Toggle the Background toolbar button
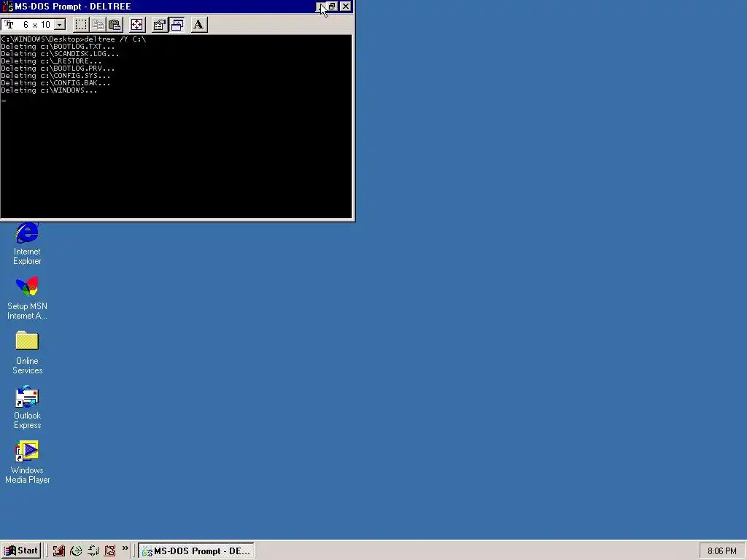 click(x=177, y=25)
